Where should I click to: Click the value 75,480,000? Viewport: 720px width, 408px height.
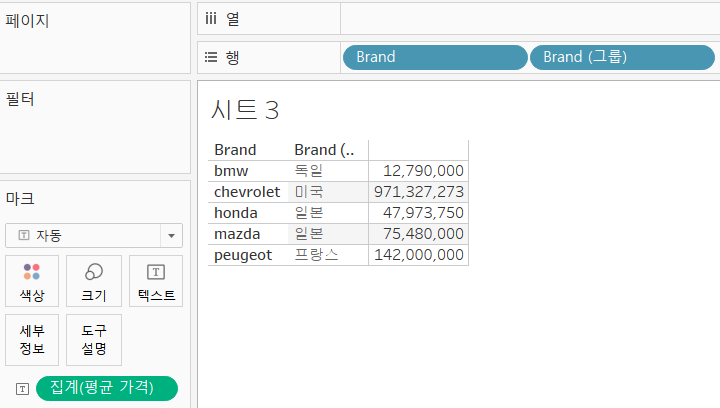423,234
